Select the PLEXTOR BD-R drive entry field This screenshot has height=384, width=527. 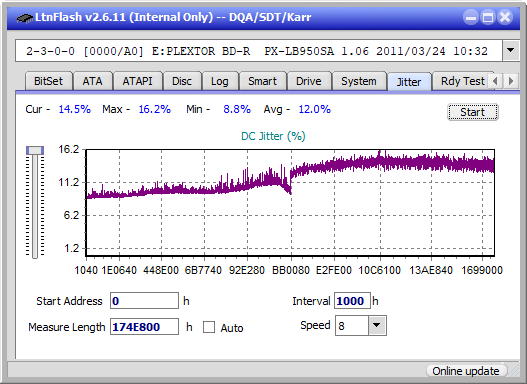click(259, 51)
